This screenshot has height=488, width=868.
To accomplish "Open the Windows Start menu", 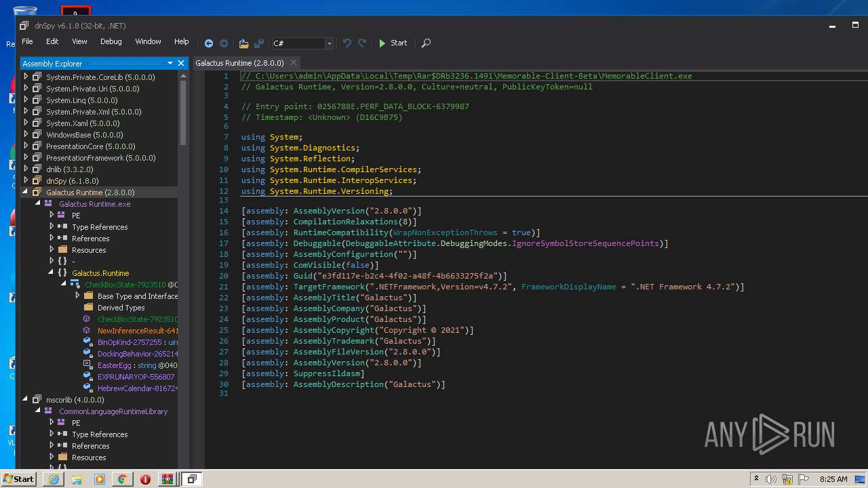I will point(19,479).
